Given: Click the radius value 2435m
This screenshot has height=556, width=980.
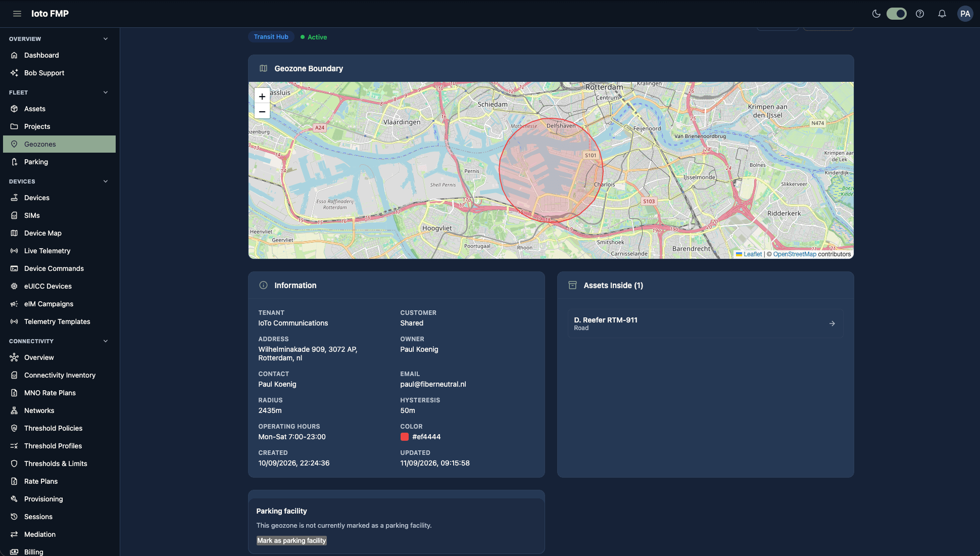Looking at the screenshot, I should tap(270, 410).
